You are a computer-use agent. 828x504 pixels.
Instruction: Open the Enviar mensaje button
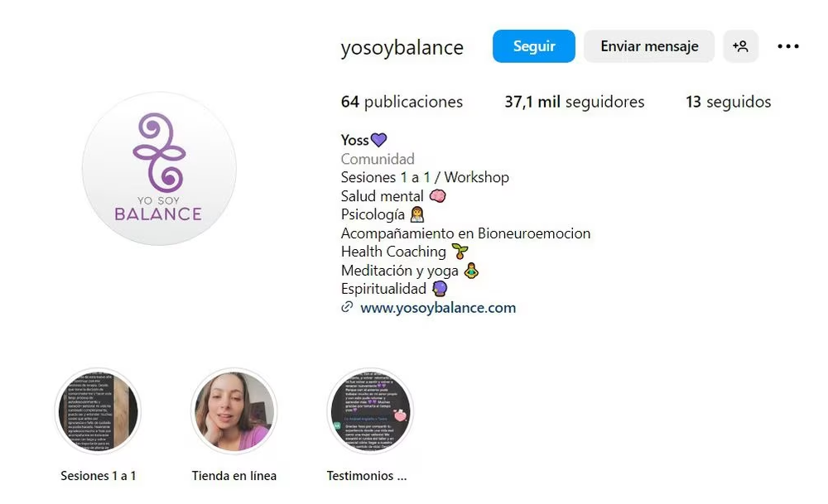coord(649,46)
